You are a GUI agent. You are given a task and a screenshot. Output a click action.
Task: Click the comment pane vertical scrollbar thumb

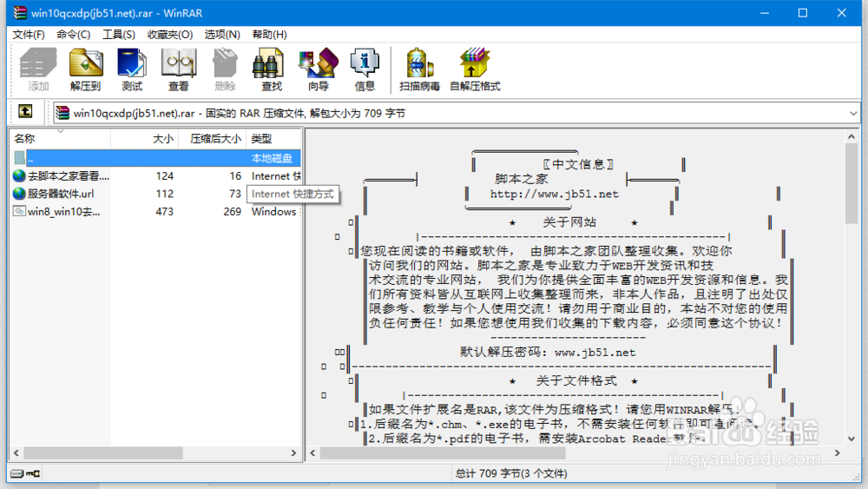coord(852,183)
